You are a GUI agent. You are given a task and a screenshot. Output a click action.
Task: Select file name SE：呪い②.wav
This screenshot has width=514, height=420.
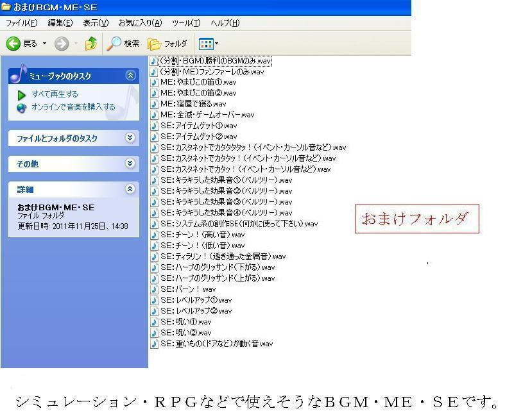pyautogui.click(x=185, y=333)
